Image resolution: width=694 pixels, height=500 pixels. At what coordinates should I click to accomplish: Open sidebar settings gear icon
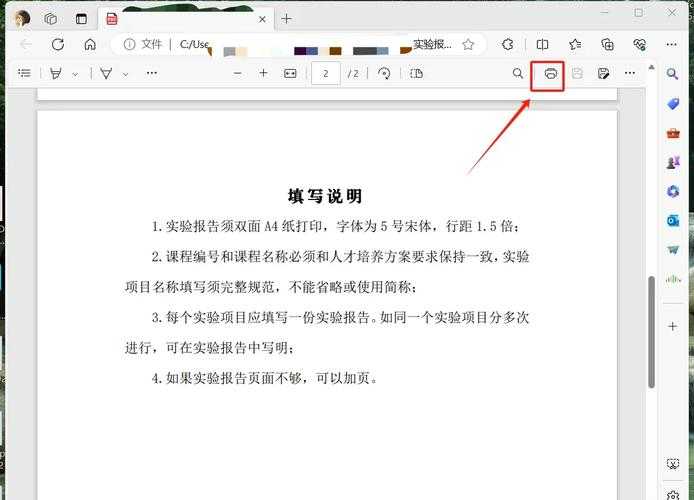(673, 495)
